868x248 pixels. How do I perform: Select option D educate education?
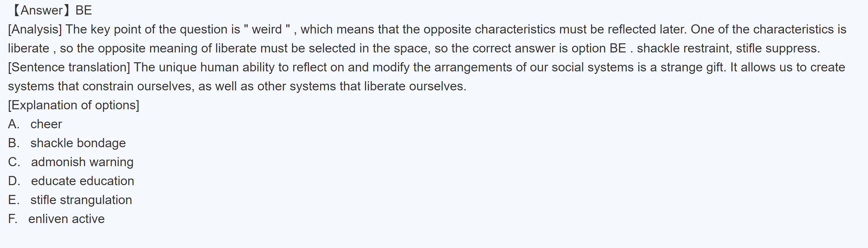[x=83, y=181]
